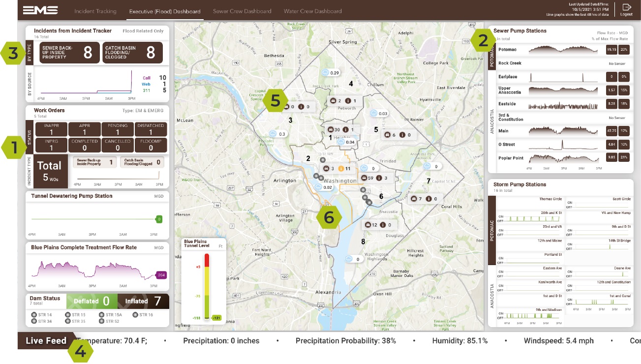This screenshot has height=364, width=641.
Task: Click the Poplar Point pump station row
Action: 563,158
